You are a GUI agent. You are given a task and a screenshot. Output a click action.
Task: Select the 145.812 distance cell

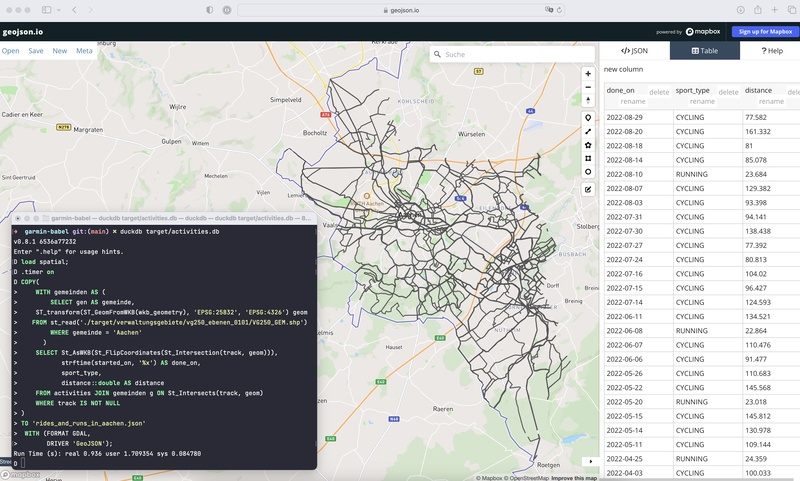[x=771, y=416]
